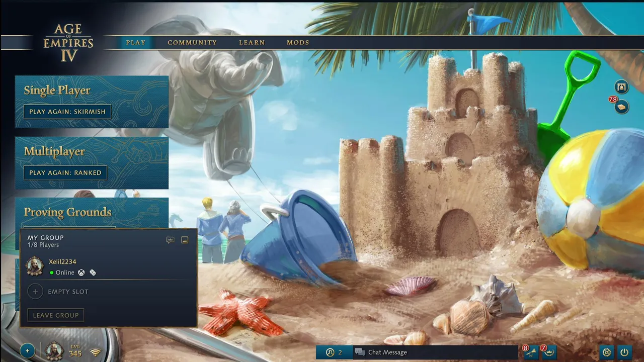644x362 pixels.
Task: Open the Multiplayer panel heading
Action: (54, 151)
